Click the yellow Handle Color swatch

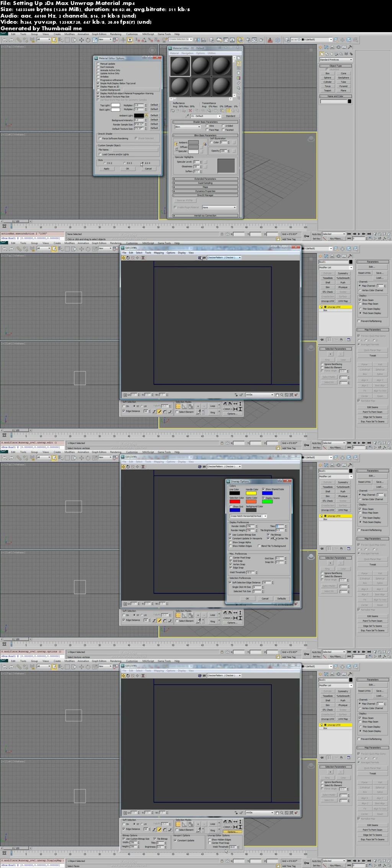[x=251, y=493]
